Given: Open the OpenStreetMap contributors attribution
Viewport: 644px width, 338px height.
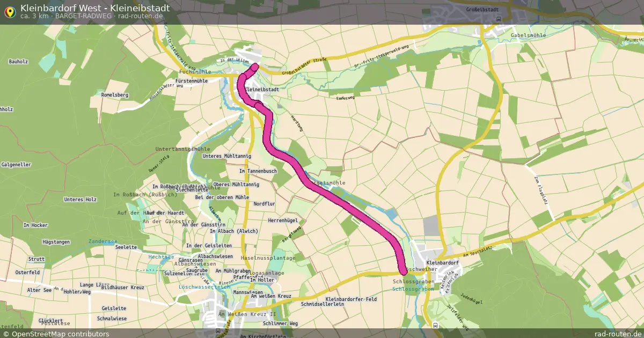Looking at the screenshot, I should pos(56,334).
